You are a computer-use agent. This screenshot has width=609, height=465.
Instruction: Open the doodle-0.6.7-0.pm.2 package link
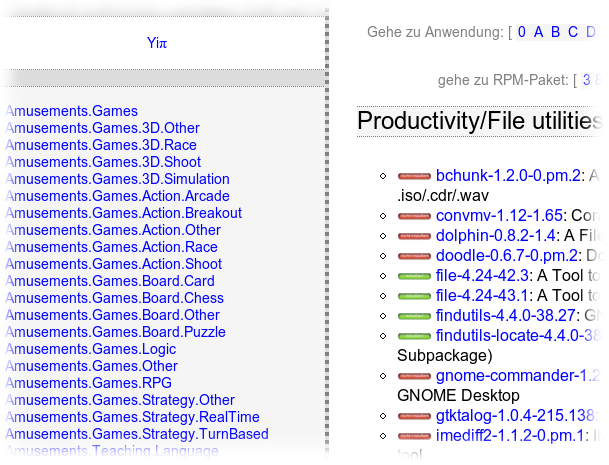(507, 256)
